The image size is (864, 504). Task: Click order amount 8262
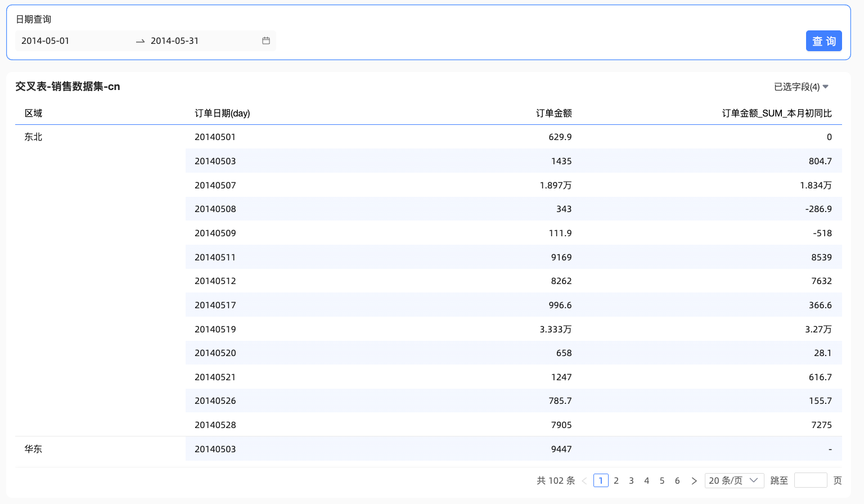tap(561, 281)
